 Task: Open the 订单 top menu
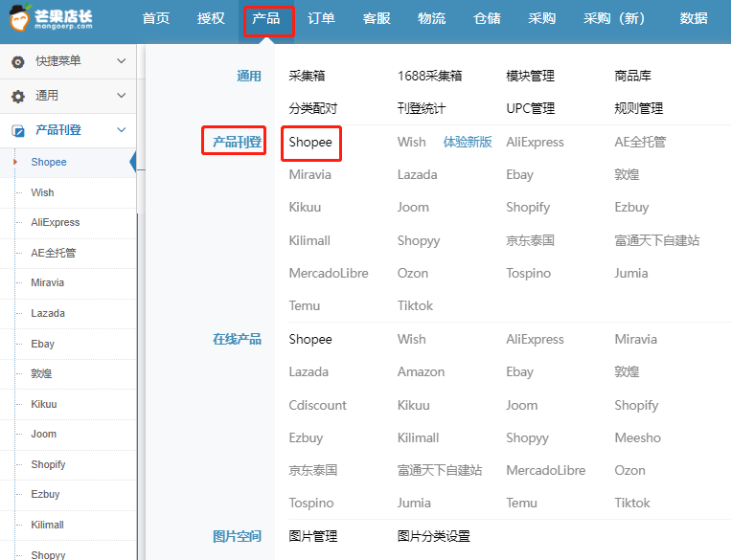321,18
